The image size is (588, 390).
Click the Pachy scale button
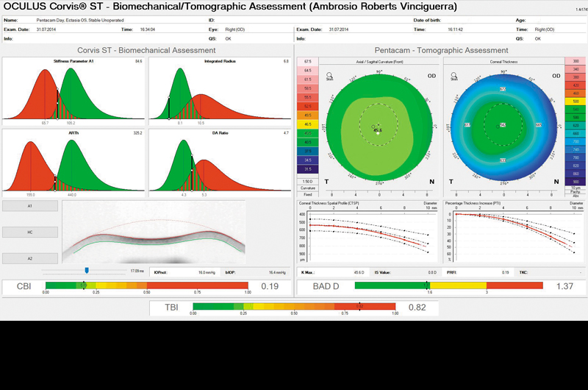[x=576, y=192]
